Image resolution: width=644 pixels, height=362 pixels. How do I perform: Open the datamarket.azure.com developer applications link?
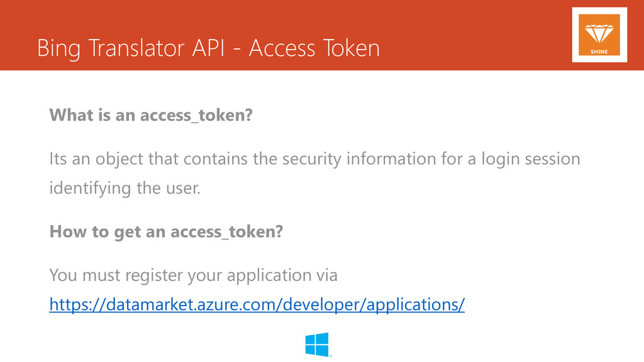click(257, 305)
